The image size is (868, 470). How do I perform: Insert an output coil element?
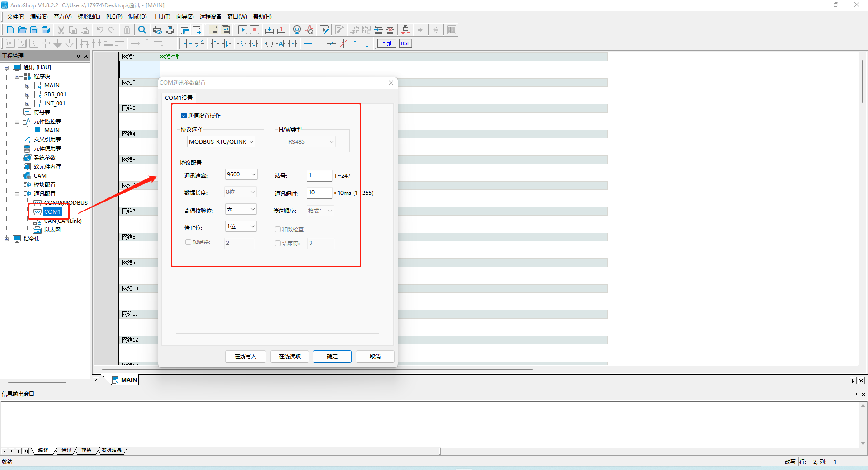point(269,44)
